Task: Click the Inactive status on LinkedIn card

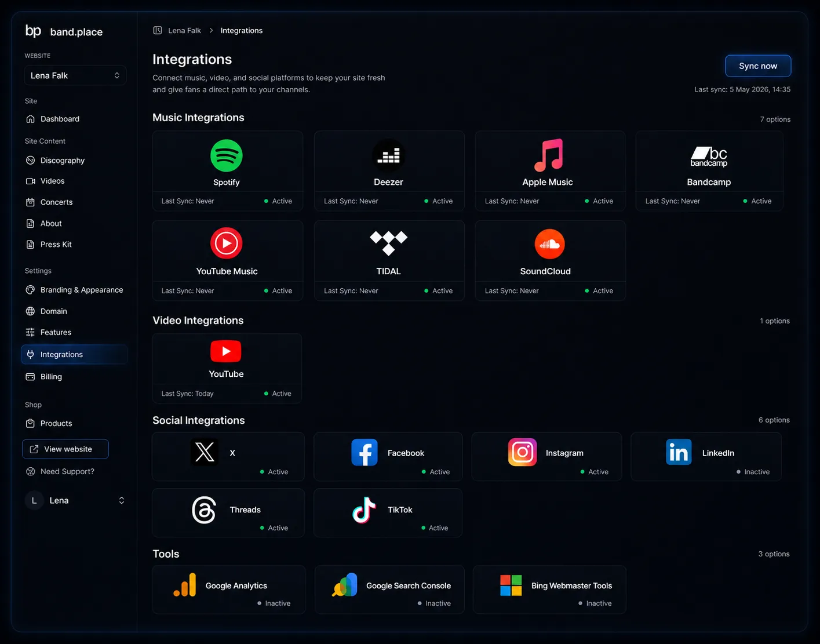Action: pos(753,472)
